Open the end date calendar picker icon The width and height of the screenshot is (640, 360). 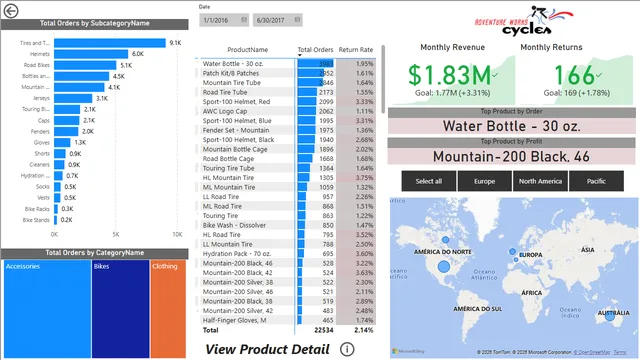pos(297,20)
